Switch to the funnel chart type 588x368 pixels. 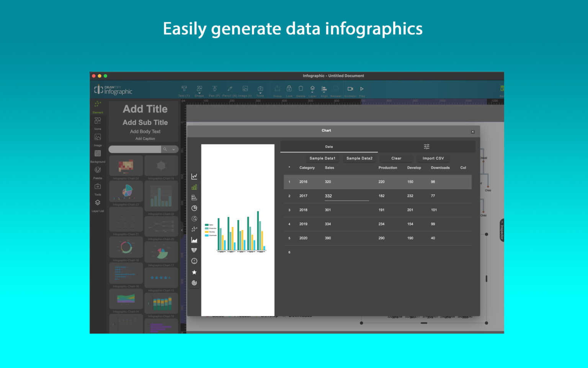point(194,250)
